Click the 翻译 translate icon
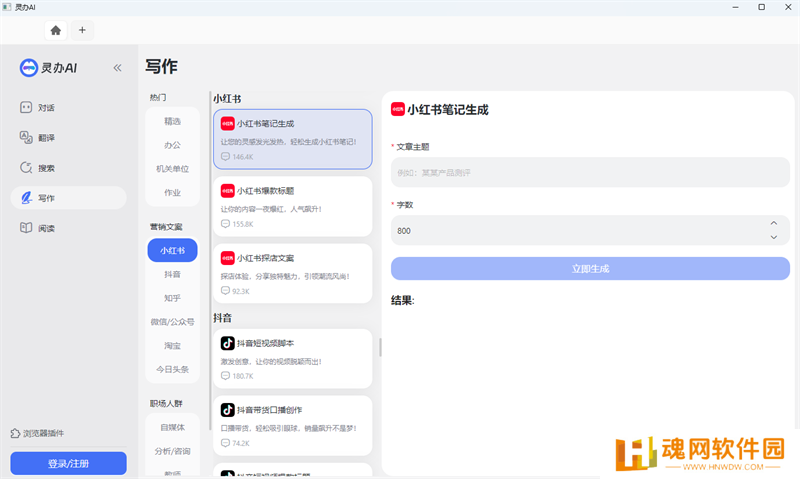The image size is (800, 479). pos(26,137)
